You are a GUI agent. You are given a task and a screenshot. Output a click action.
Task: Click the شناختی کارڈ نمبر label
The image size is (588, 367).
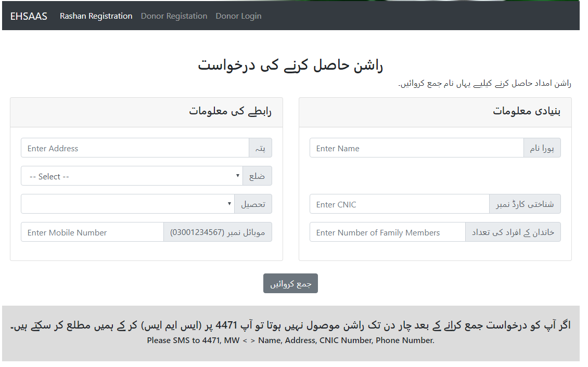525,204
